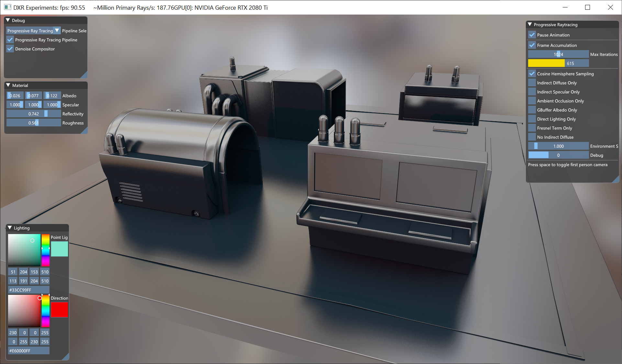Toggle the Pause Animation checkbox

click(x=532, y=35)
